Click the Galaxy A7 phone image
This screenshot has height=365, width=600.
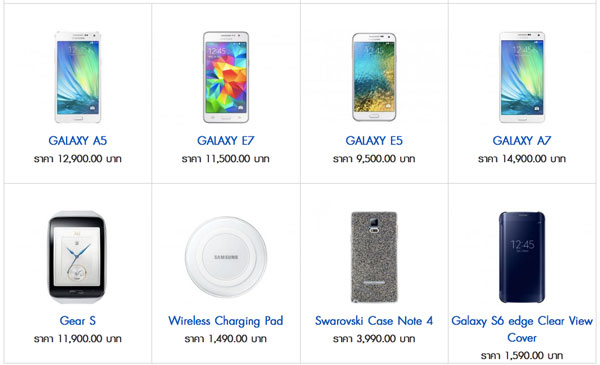click(x=522, y=77)
